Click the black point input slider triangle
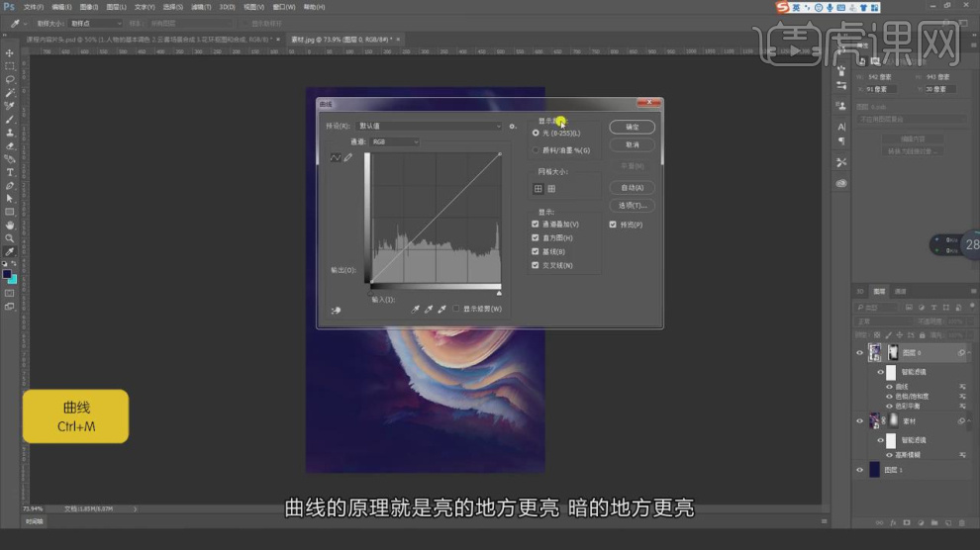 [x=370, y=293]
